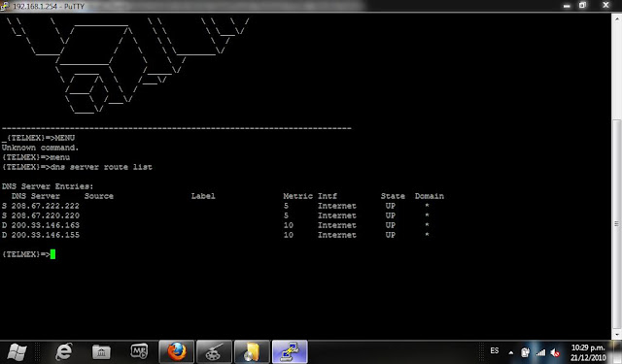
Task: Click the 'DNS Server Entries:' heading
Action: 48,186
